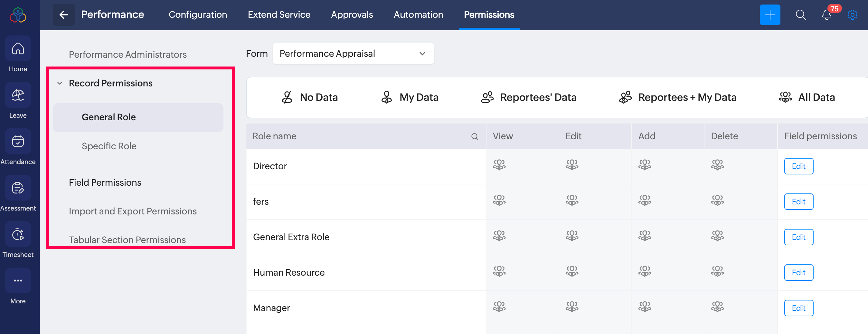
Task: Click Edit field permissions for fers
Action: [x=798, y=202]
